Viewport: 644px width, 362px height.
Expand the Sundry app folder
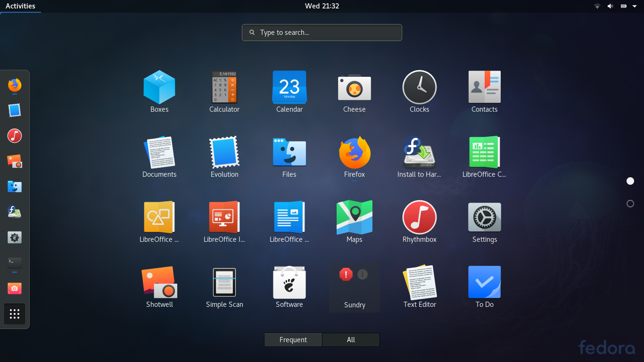click(x=355, y=287)
